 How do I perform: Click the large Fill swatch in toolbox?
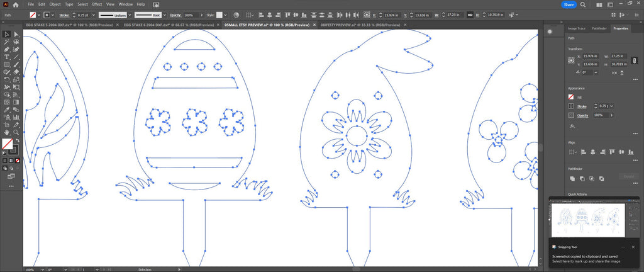point(7,144)
